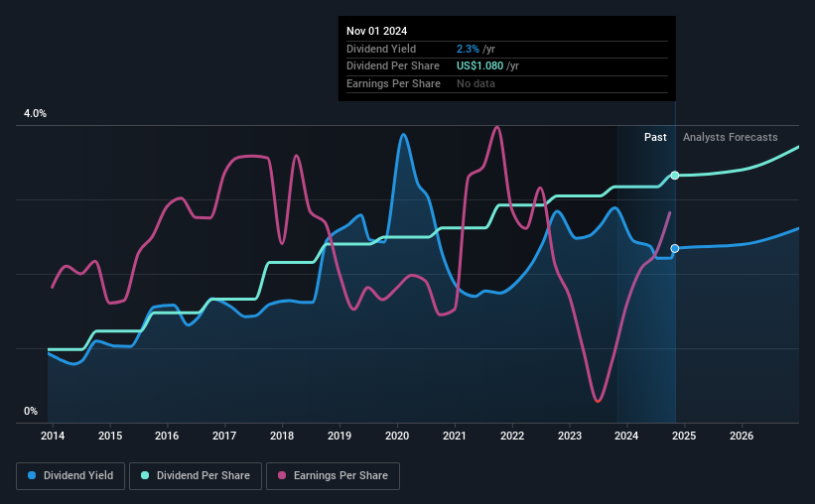Click the 2023 x-axis label
The height and width of the screenshot is (504, 815).
tap(570, 436)
